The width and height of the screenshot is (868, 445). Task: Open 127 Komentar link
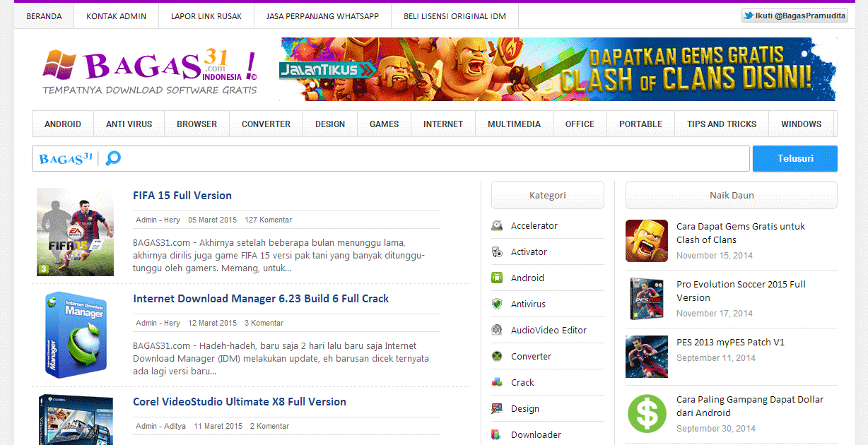pyautogui.click(x=269, y=220)
